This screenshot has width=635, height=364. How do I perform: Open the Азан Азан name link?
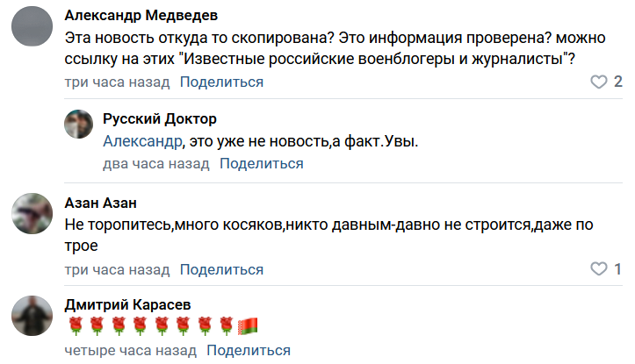pos(100,203)
